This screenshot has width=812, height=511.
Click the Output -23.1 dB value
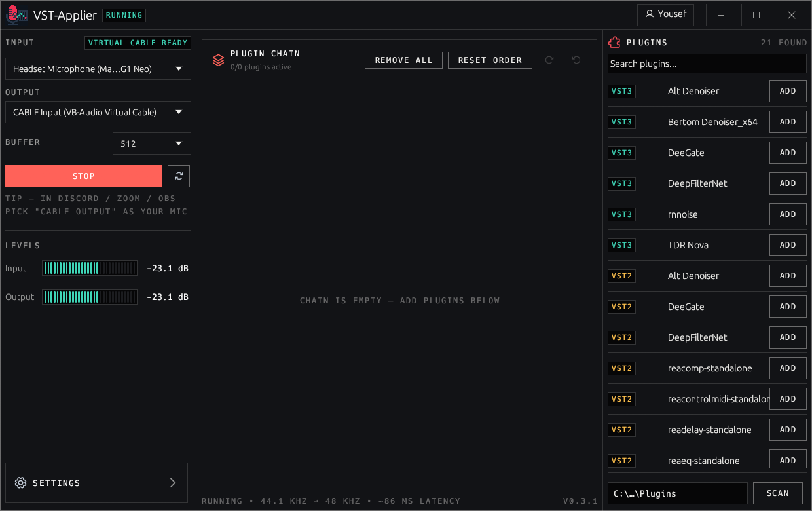pyautogui.click(x=168, y=297)
